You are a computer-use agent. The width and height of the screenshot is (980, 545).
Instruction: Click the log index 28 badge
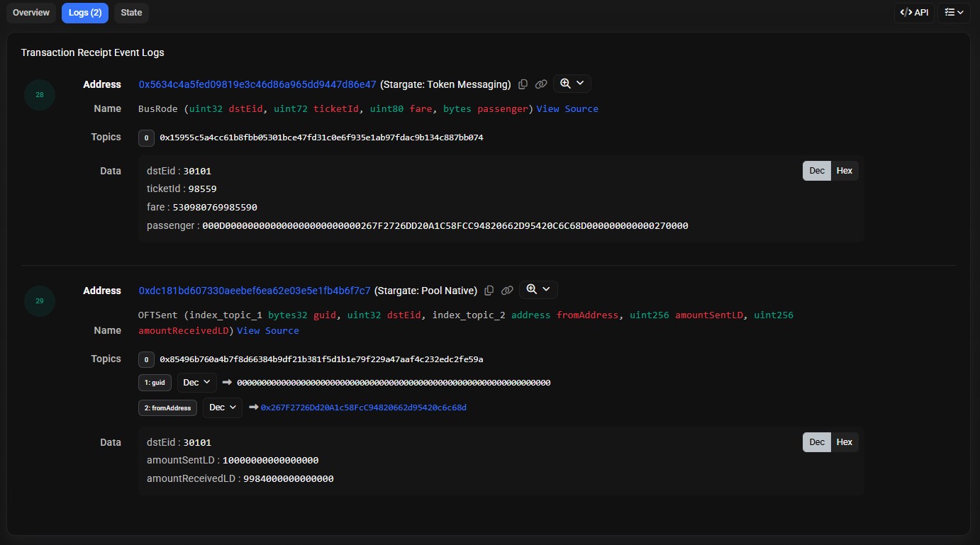[x=40, y=95]
